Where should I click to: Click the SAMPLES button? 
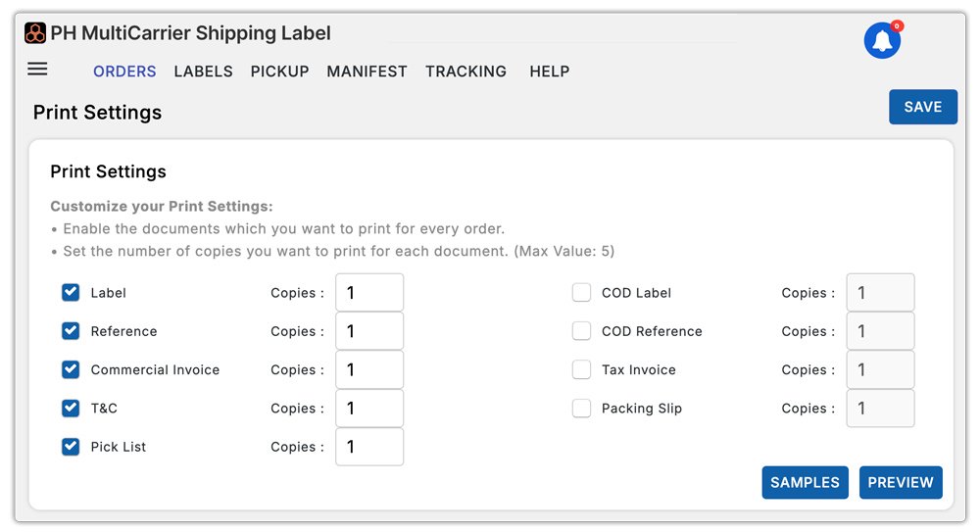pos(805,483)
